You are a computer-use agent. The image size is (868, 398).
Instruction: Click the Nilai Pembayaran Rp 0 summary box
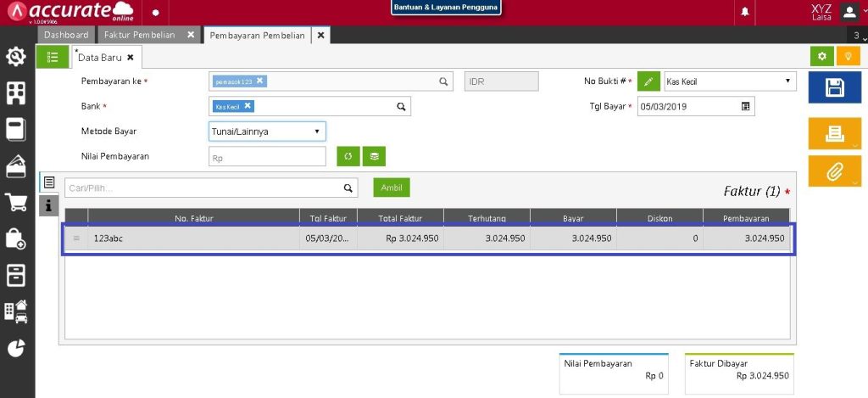click(614, 373)
